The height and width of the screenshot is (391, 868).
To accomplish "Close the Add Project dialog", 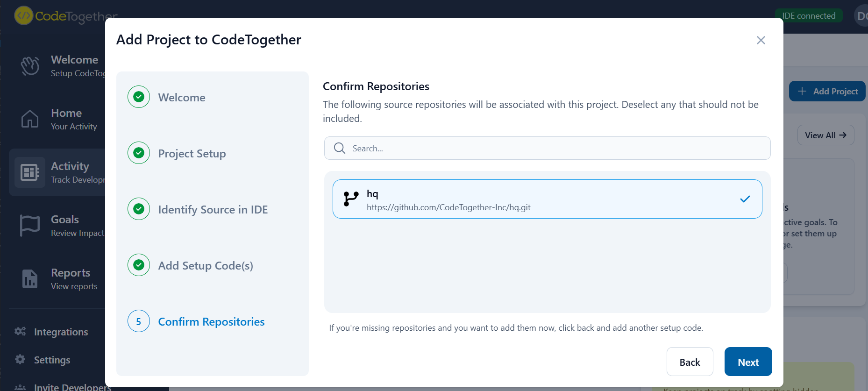I will 761,40.
